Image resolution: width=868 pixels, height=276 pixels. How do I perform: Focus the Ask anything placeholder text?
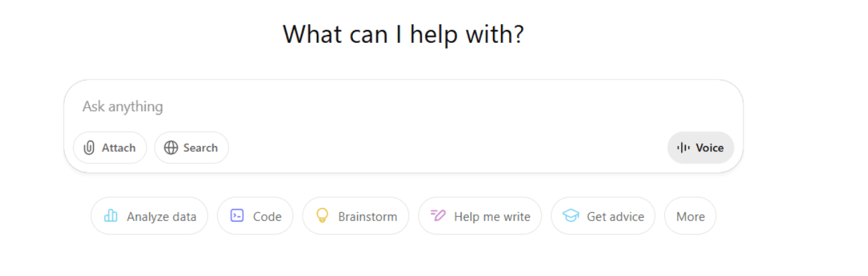tap(123, 107)
